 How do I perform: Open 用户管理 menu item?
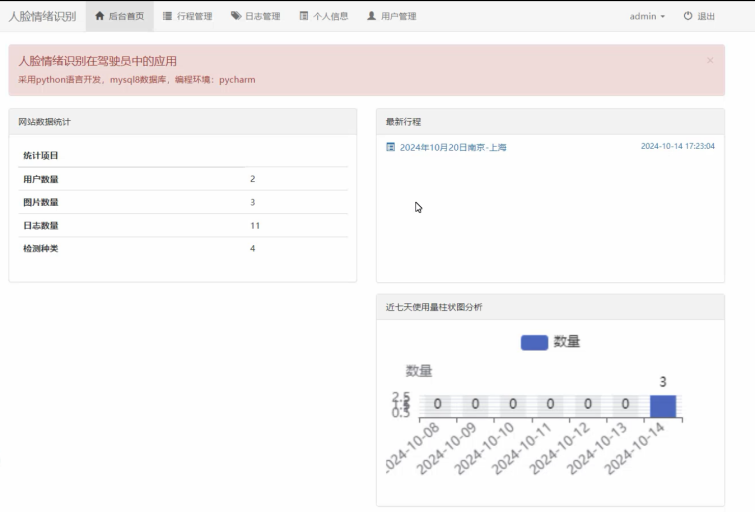[391, 16]
